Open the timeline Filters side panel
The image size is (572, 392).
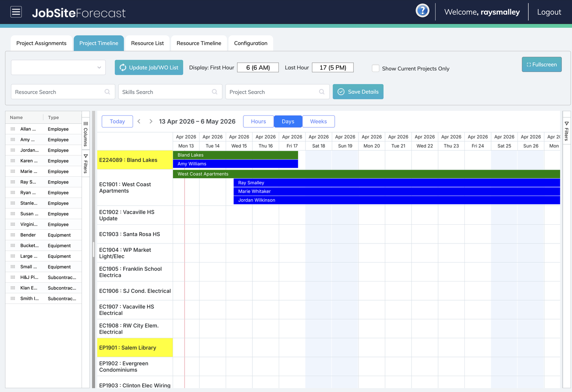coord(567,131)
